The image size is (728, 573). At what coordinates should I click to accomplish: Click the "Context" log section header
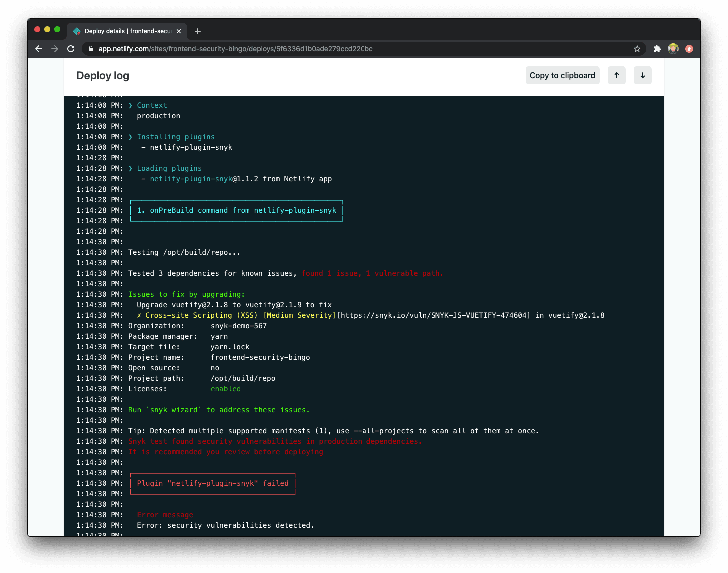[x=152, y=105]
